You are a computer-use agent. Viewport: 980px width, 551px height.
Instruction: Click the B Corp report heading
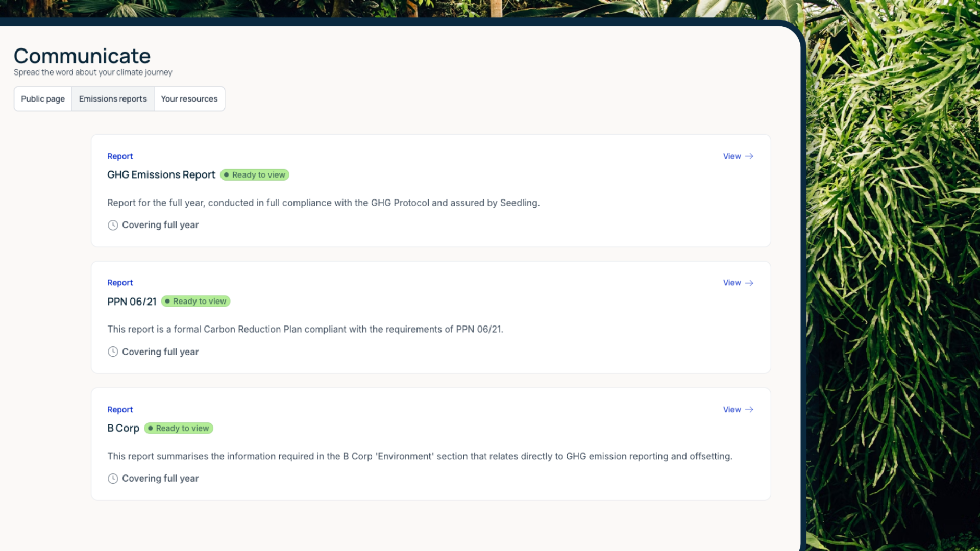123,429
